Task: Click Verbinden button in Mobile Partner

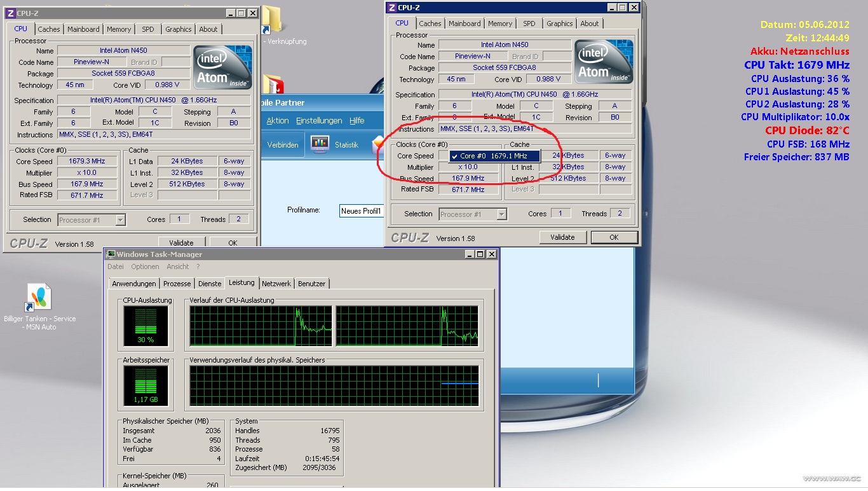Action: [283, 145]
